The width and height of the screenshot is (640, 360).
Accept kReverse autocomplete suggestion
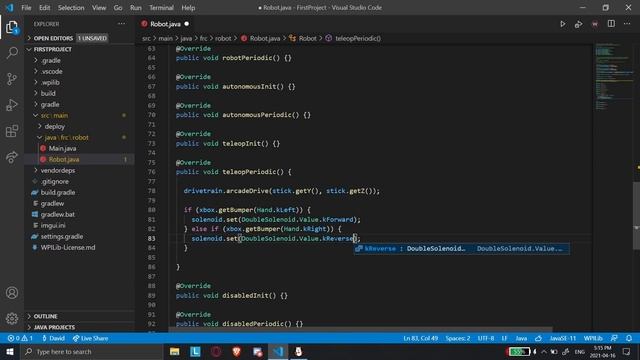click(462, 249)
